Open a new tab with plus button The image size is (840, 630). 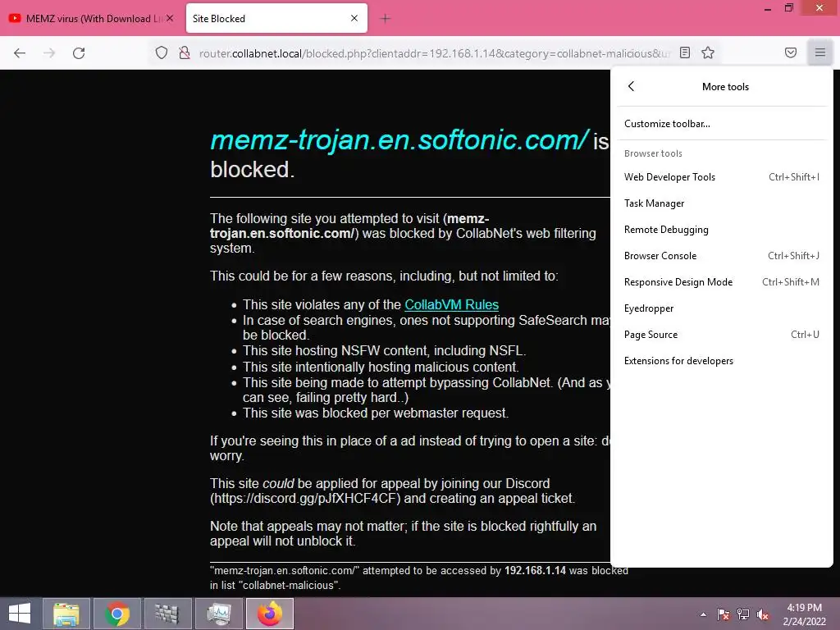point(386,19)
